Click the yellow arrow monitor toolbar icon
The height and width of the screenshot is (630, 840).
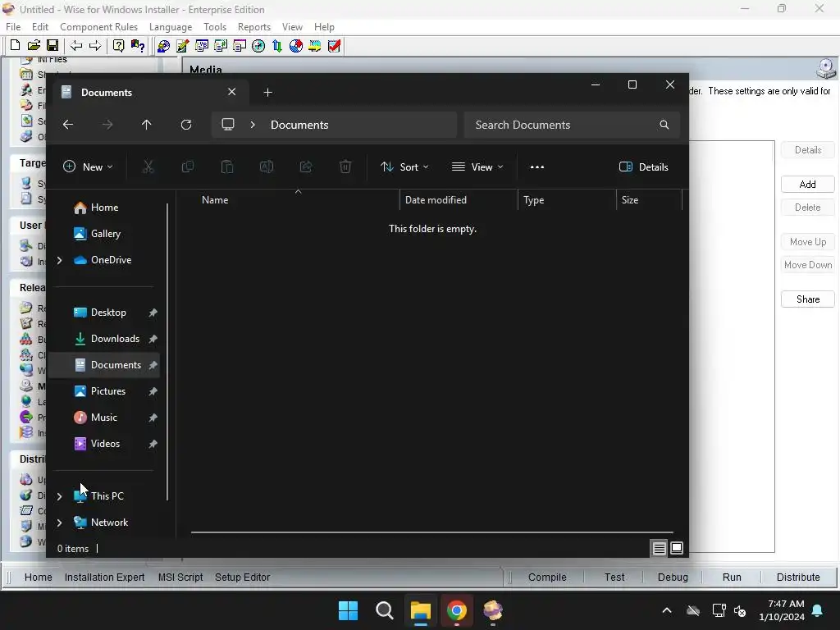coord(315,46)
